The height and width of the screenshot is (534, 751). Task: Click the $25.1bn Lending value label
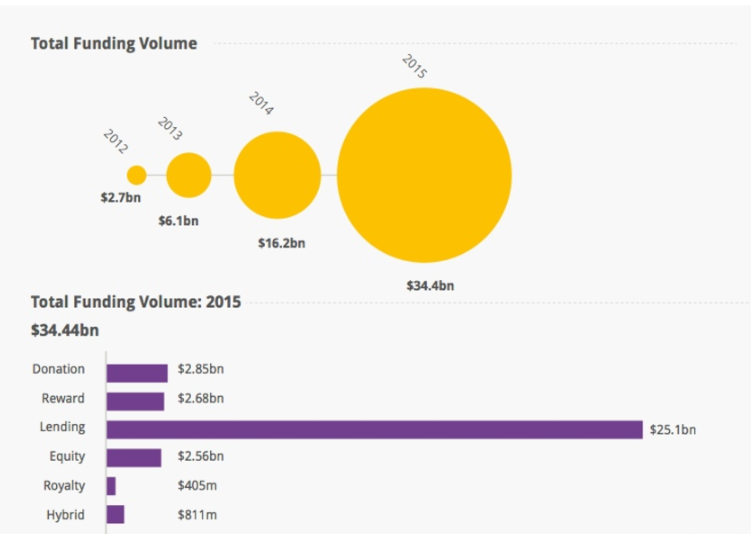tap(673, 430)
